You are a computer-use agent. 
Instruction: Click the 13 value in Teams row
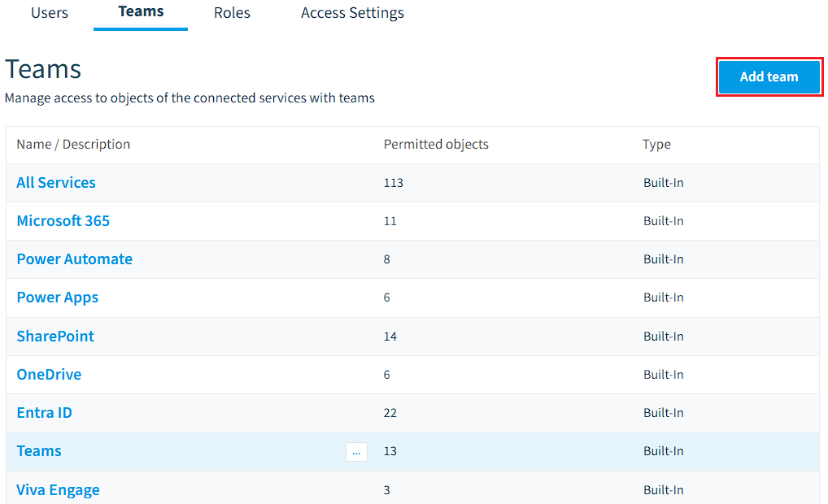coord(390,452)
